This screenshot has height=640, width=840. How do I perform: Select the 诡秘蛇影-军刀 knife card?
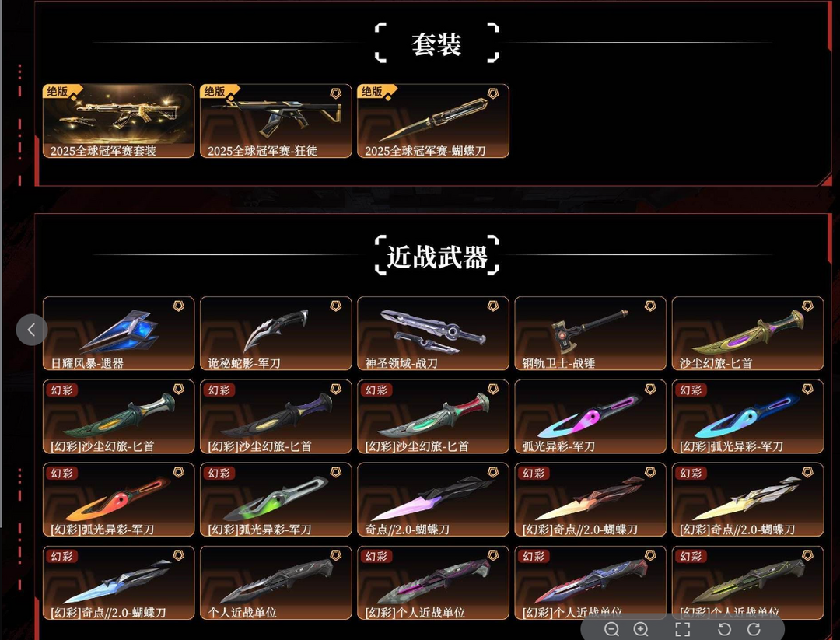pyautogui.click(x=276, y=333)
